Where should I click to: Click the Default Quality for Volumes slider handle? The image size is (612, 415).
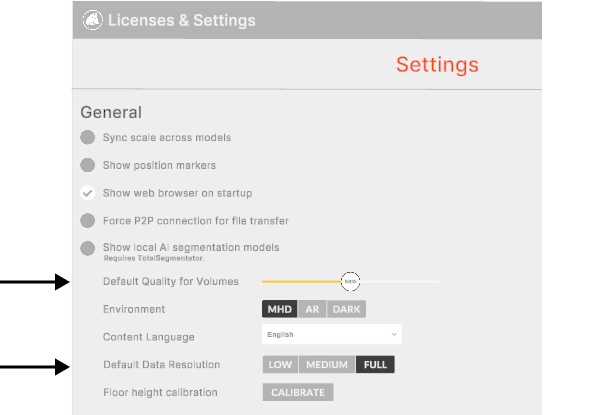click(350, 282)
